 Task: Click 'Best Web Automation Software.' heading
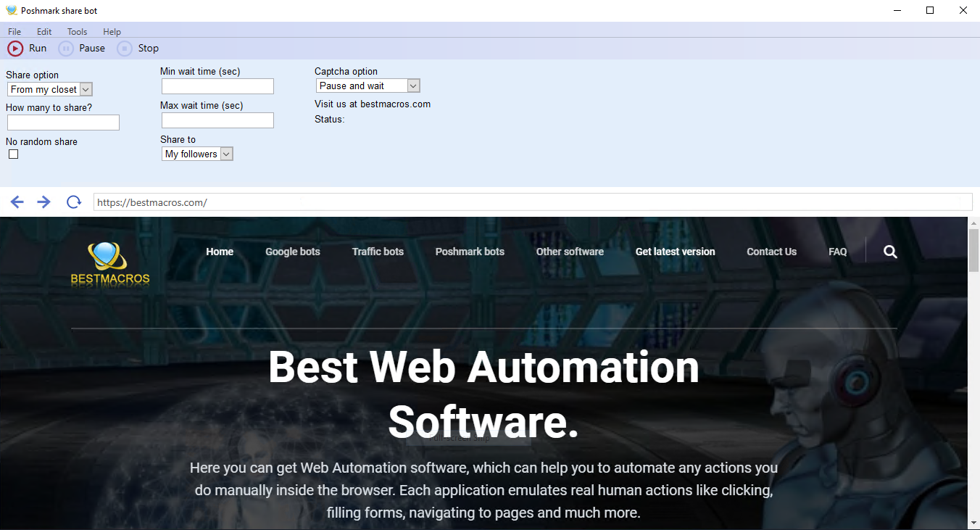click(x=483, y=394)
